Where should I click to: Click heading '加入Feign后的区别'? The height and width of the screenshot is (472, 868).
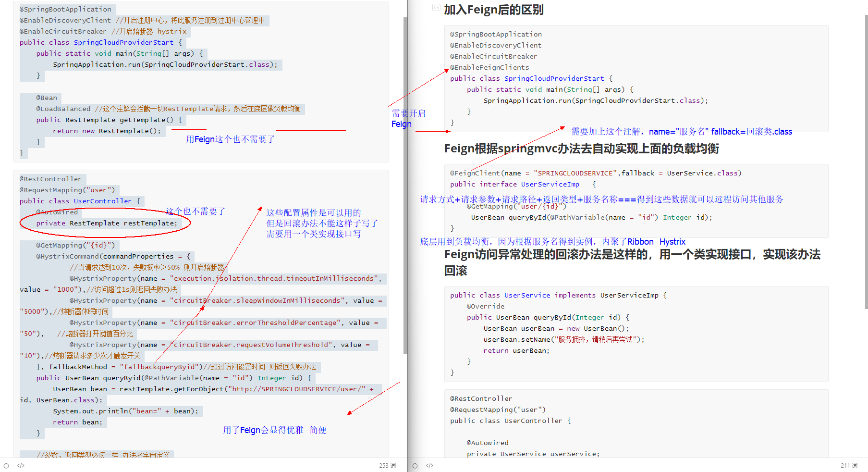tap(493, 10)
